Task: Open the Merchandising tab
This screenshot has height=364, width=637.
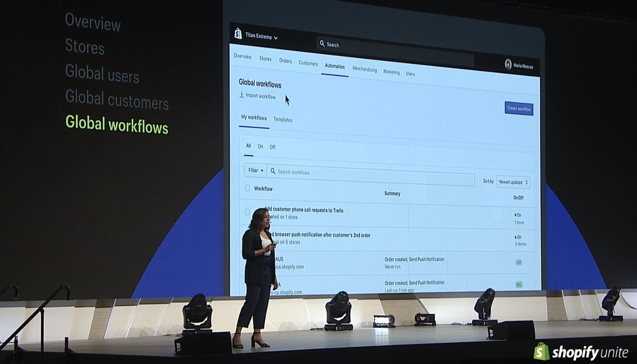Action: tap(365, 69)
